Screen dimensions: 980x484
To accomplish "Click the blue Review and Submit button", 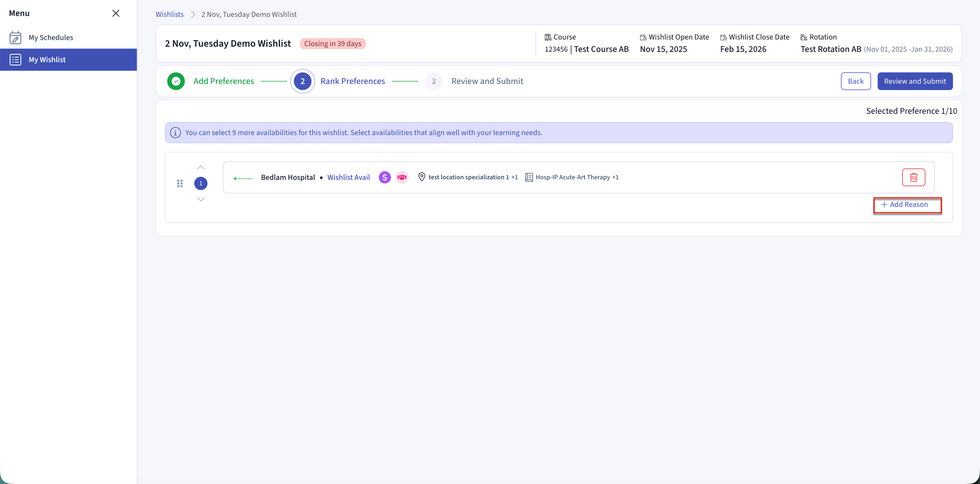I will click(x=915, y=81).
